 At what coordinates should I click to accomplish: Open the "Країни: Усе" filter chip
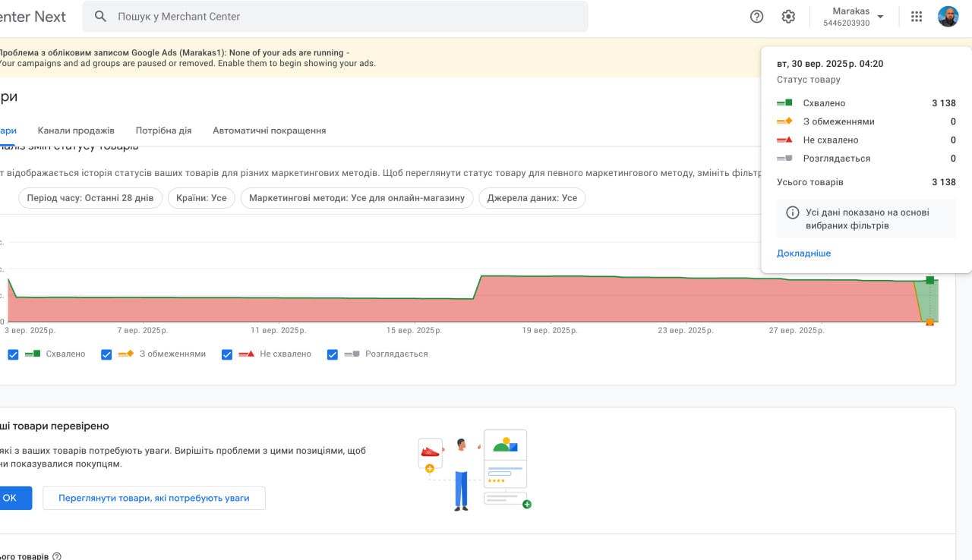[201, 198]
